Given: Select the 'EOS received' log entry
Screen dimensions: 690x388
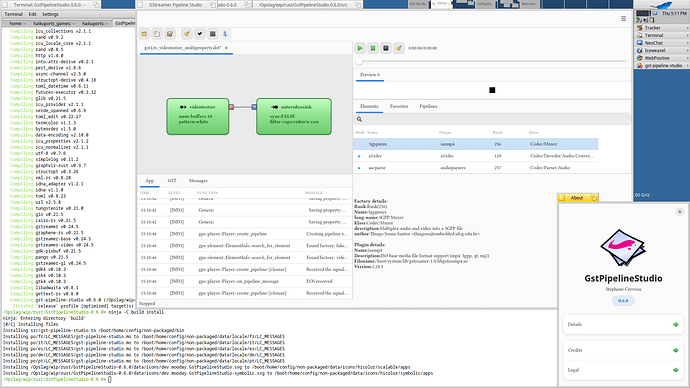Looking at the screenshot, I should (245, 281).
